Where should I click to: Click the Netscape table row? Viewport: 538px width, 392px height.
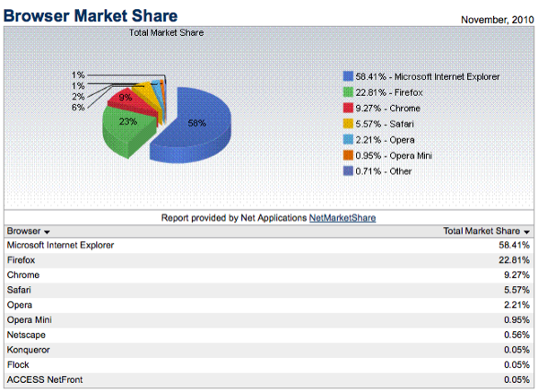point(269,335)
